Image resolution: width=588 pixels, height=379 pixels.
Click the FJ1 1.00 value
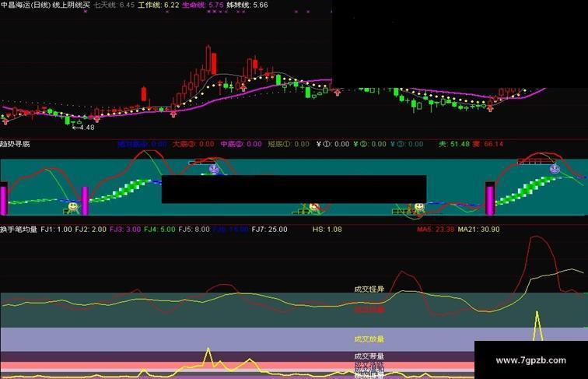tap(56, 230)
